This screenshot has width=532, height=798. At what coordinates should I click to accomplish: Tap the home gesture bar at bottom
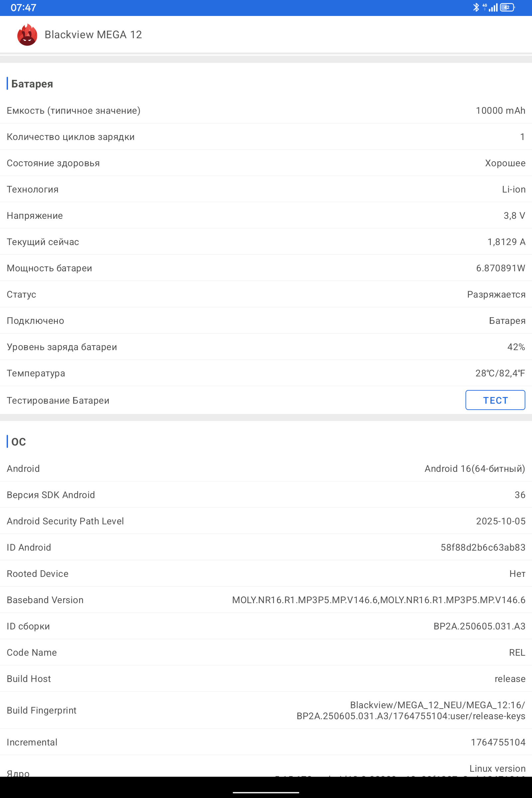click(266, 792)
